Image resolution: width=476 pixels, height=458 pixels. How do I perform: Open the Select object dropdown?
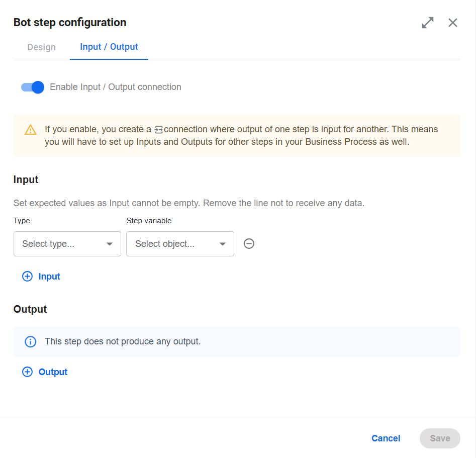(180, 244)
